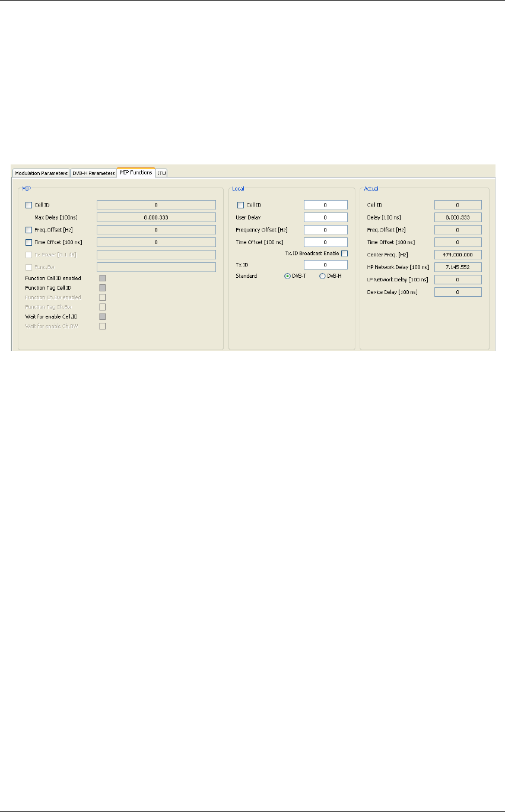The width and height of the screenshot is (505, 812).
Task: Click the Actual Center Freq. value 474.000.000
Action: pyautogui.click(x=458, y=255)
